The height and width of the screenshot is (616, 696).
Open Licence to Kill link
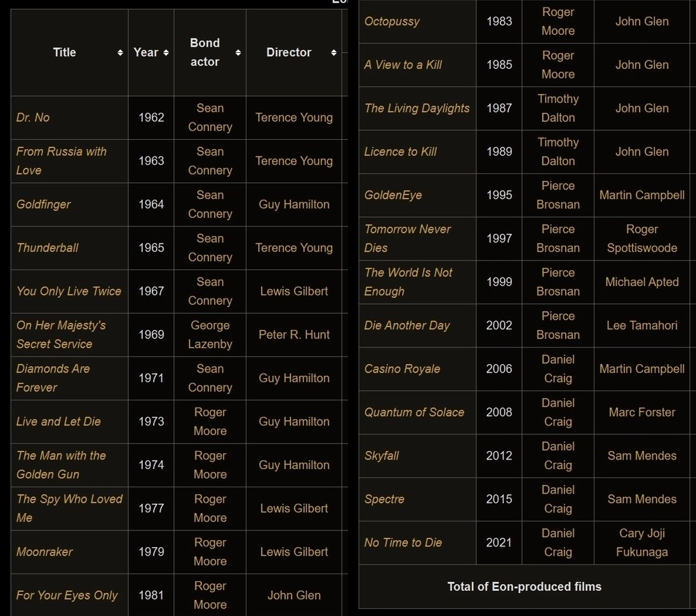coord(400,152)
